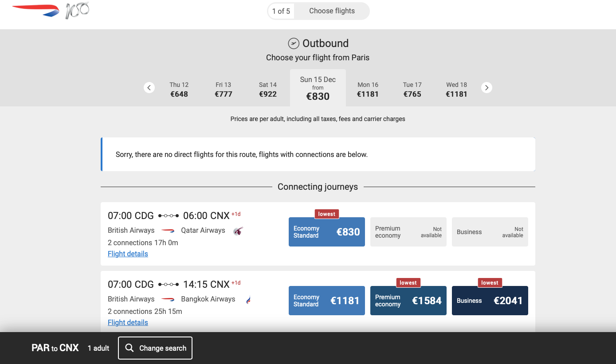This screenshot has width=616, height=364.
Task: Choose Economy Standard fare €1181
Action: tap(327, 301)
